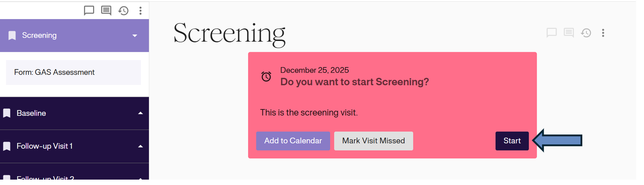The height and width of the screenshot is (185, 644).
Task: Collapse the Screening visit dropdown arrow
Action: click(x=135, y=36)
